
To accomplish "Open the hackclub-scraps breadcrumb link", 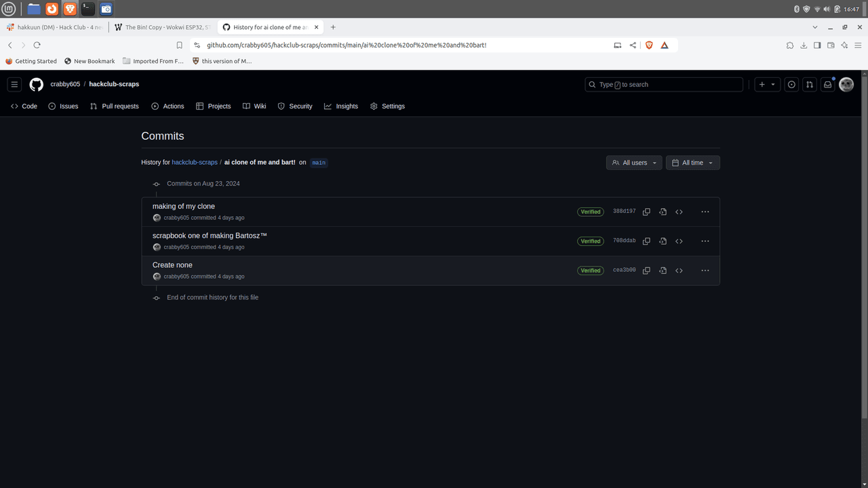I will pyautogui.click(x=194, y=163).
